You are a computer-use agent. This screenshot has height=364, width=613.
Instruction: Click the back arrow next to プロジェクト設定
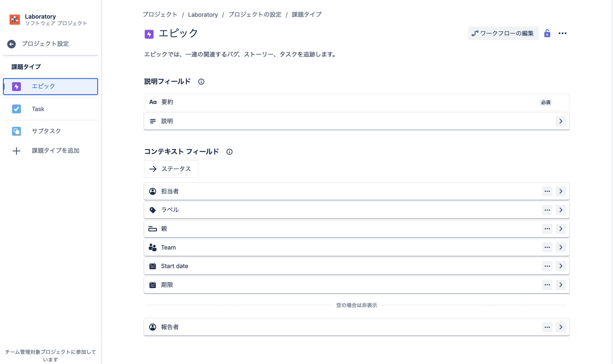click(11, 44)
